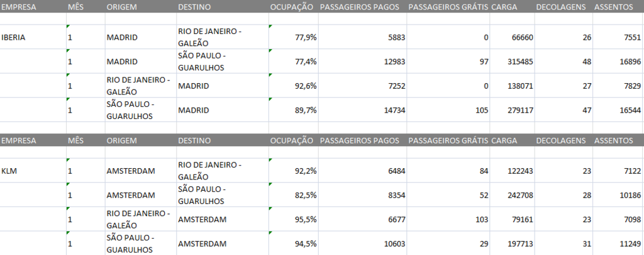644x255 pixels.
Task: Select the free passengers value 105
Action: (448, 110)
